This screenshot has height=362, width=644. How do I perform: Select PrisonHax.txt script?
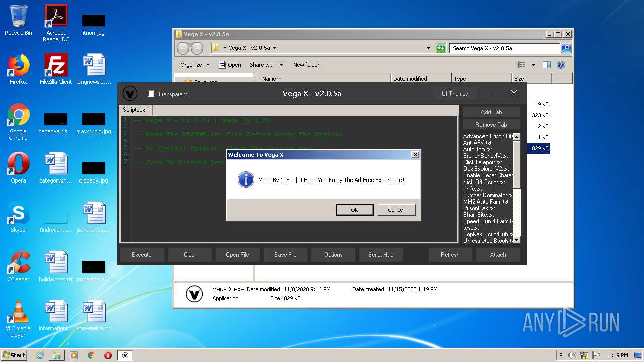pos(479,208)
